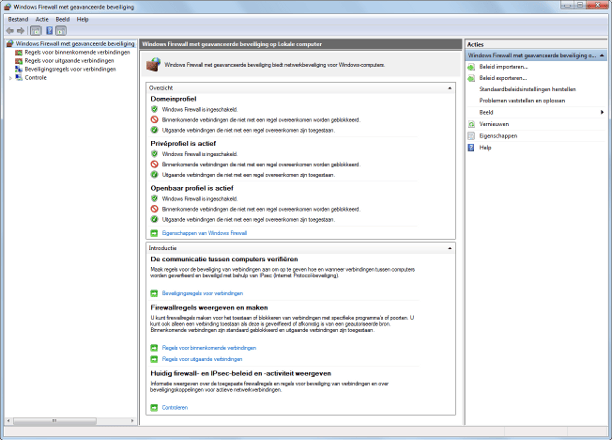Click the firewall icon of the root tree node

[x=10, y=44]
